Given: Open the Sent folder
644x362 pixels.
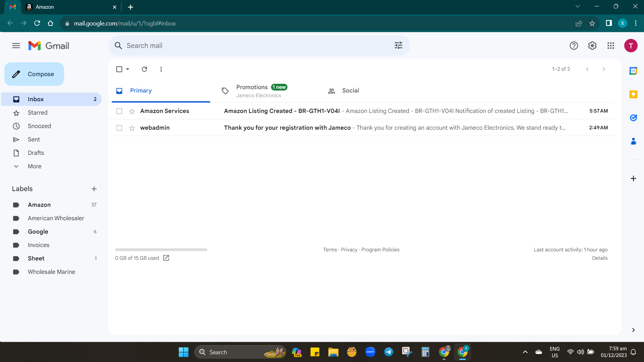Looking at the screenshot, I should pyautogui.click(x=51, y=139).
